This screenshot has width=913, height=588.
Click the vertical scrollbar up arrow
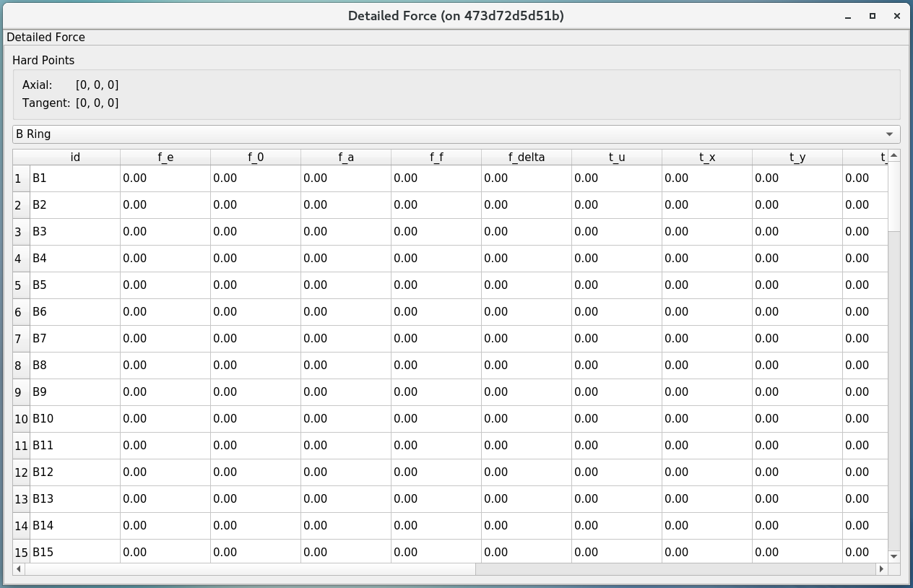coord(894,155)
